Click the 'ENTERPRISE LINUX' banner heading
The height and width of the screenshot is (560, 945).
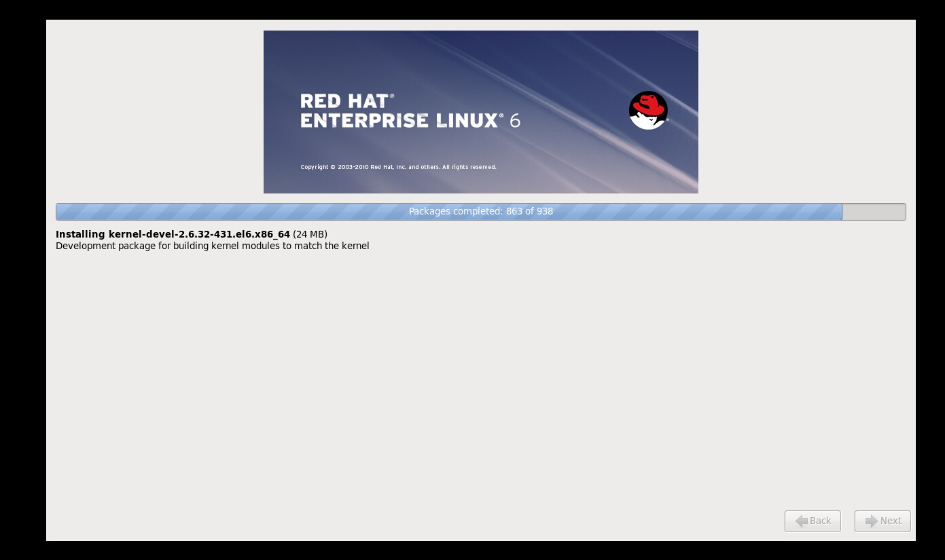tap(401, 121)
